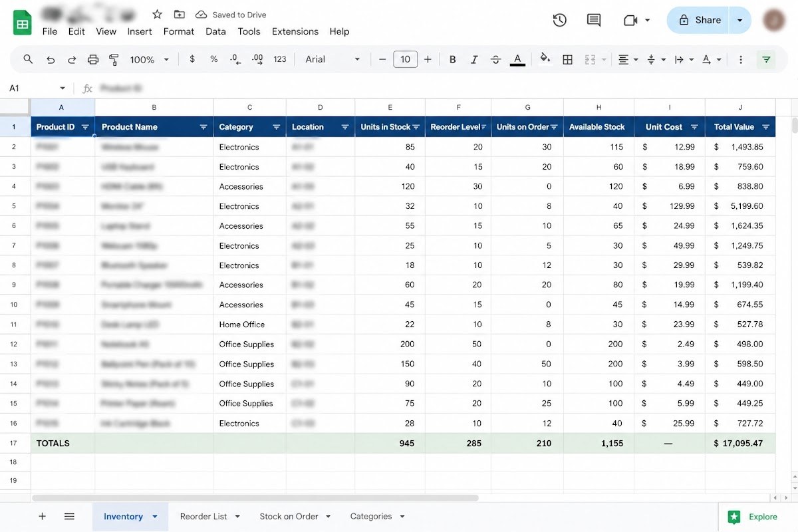Open more number formats 123
Viewport: 798px width, 532px height.
click(280, 59)
